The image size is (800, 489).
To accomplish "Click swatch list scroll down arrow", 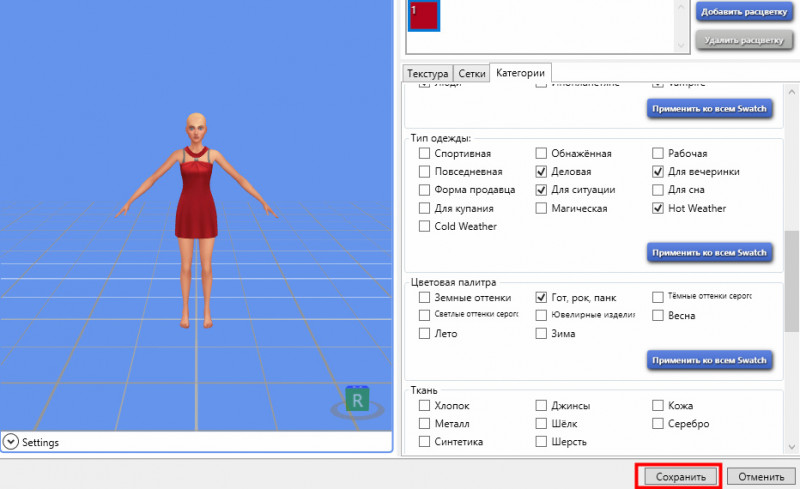I will 681,45.
